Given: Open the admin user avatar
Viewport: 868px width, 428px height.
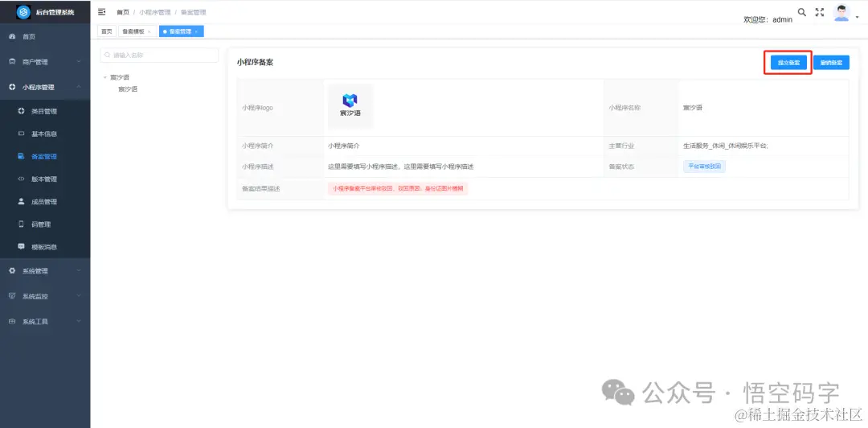Looking at the screenshot, I should 841,13.
